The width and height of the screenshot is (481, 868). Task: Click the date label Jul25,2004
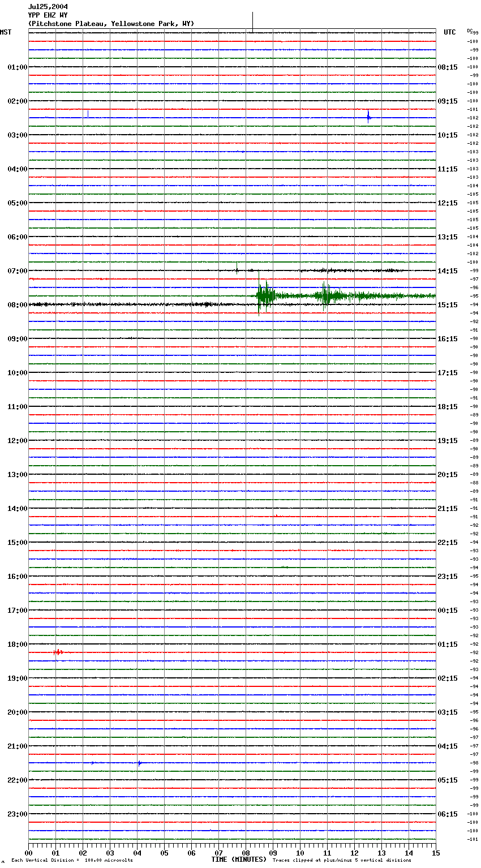(48, 7)
